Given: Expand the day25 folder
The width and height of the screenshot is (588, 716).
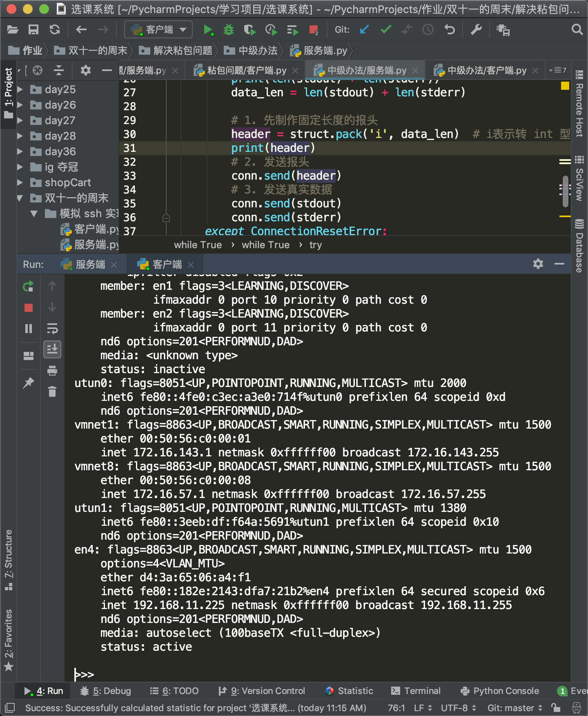Looking at the screenshot, I should click(x=20, y=89).
